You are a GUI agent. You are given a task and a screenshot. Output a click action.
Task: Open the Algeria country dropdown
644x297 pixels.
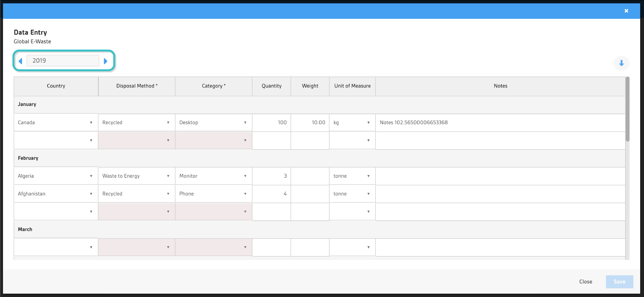tap(56, 176)
